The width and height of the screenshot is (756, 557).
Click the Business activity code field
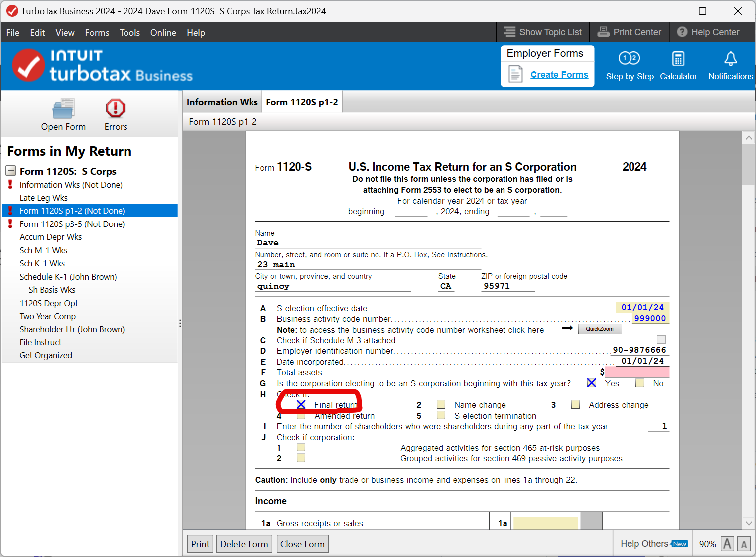(x=650, y=318)
